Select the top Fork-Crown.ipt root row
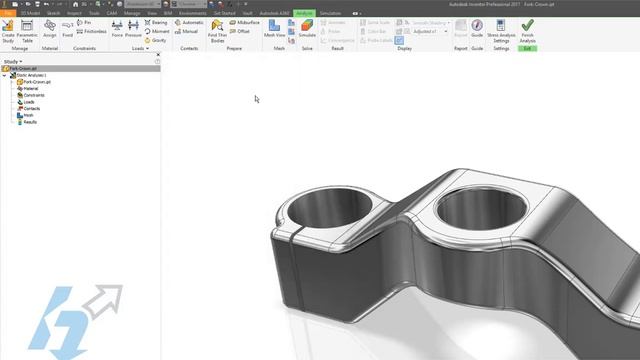Image resolution: width=640 pixels, height=360 pixels. pyautogui.click(x=80, y=69)
